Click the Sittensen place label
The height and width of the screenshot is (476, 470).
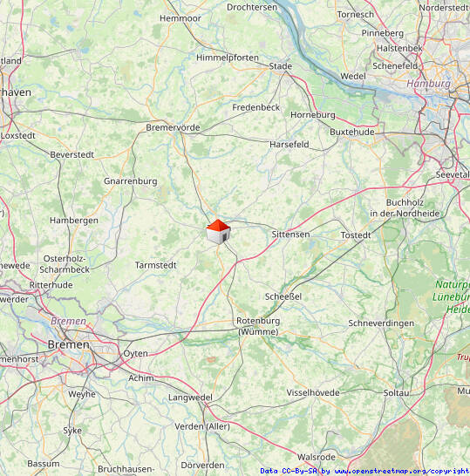tap(290, 235)
